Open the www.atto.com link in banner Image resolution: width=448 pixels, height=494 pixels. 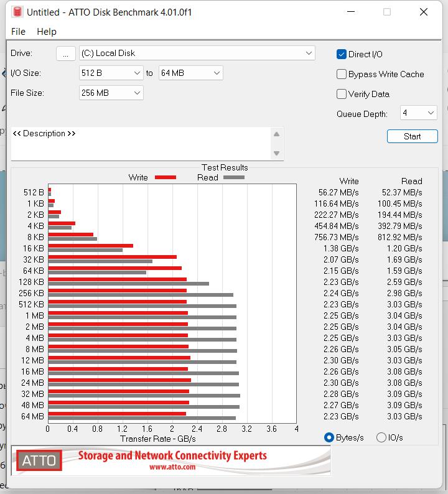(x=172, y=467)
